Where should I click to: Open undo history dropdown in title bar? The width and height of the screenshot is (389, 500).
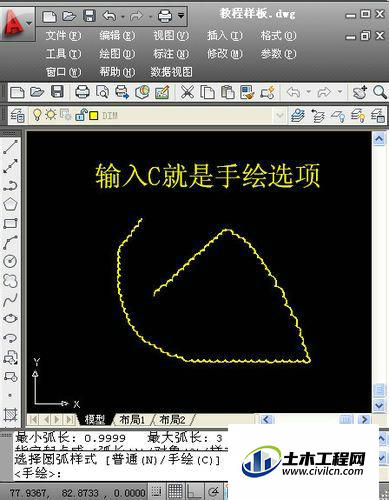coord(123,16)
